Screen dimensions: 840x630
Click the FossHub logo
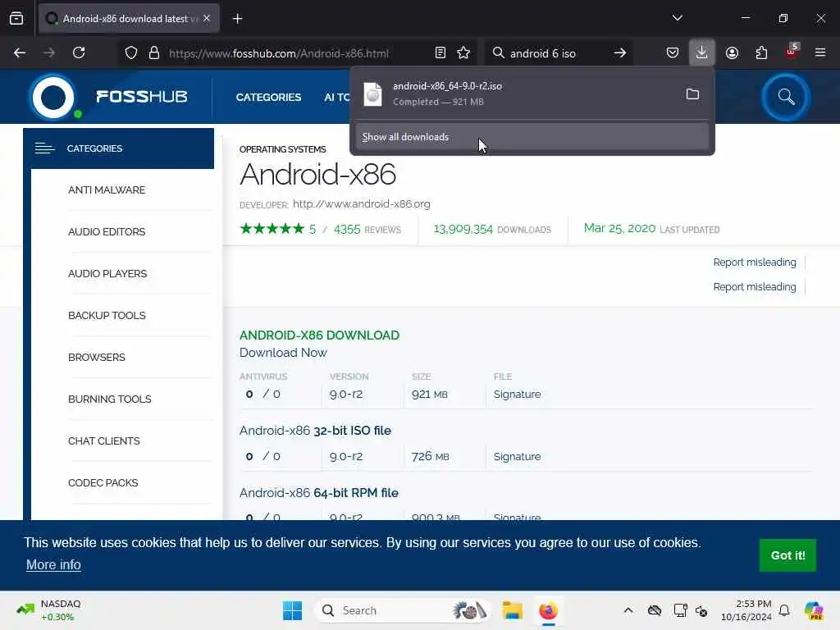109,97
